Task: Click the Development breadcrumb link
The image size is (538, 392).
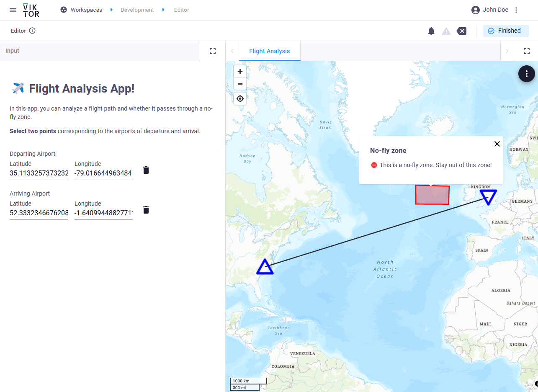Action: pos(137,10)
